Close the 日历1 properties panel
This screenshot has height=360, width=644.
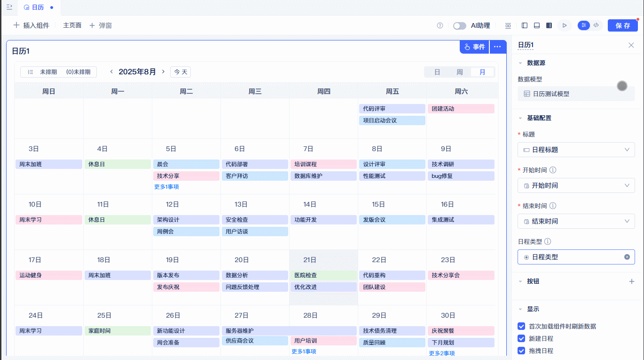point(631,45)
